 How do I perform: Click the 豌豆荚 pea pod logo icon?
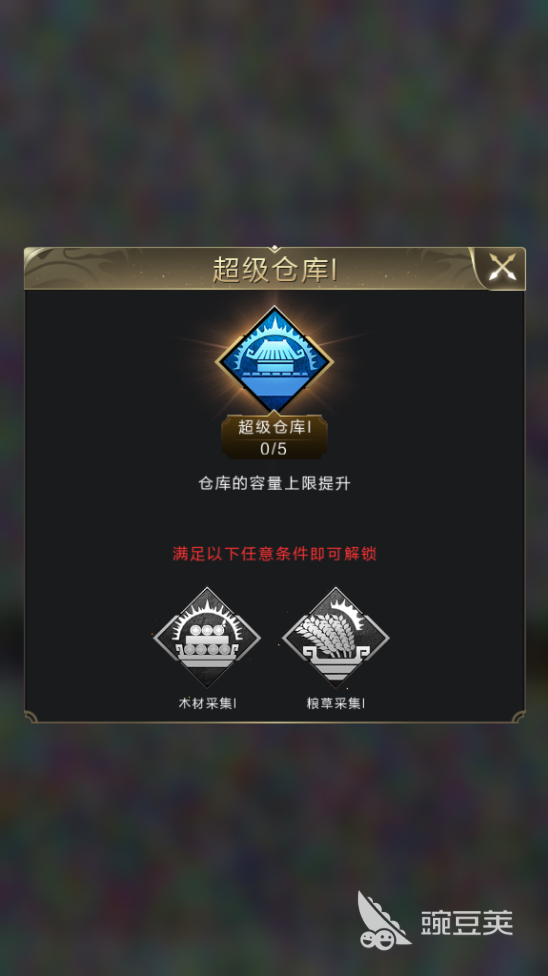click(x=382, y=921)
